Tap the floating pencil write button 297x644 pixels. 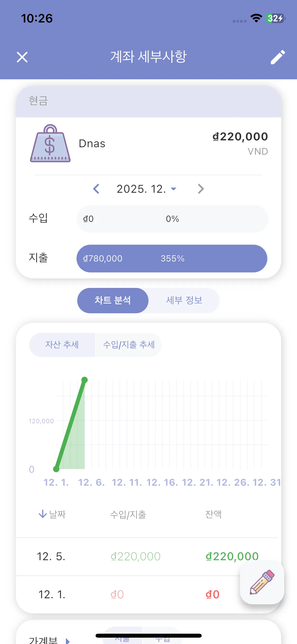[262, 582]
